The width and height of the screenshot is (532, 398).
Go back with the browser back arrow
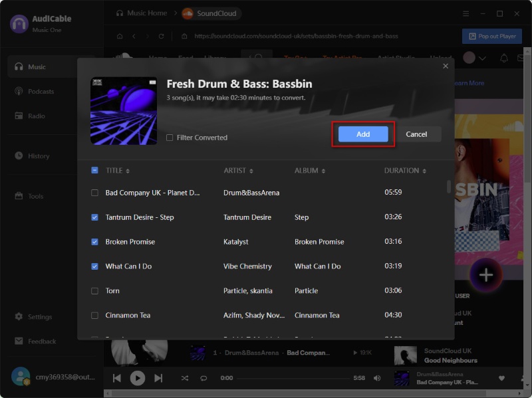134,37
